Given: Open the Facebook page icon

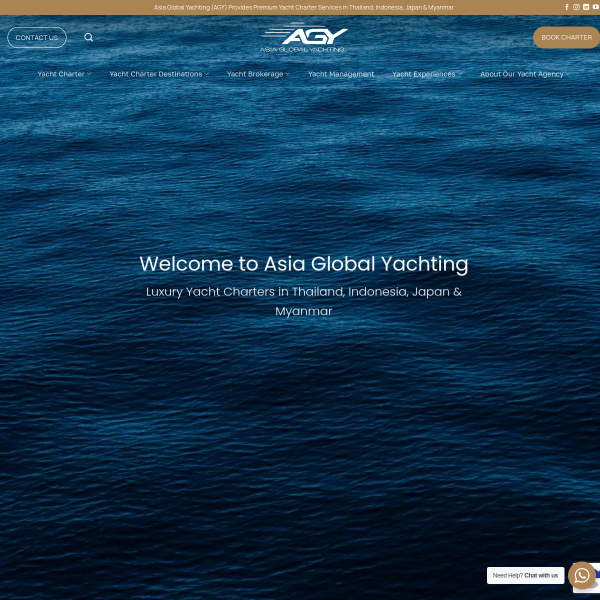Looking at the screenshot, I should click(567, 7).
